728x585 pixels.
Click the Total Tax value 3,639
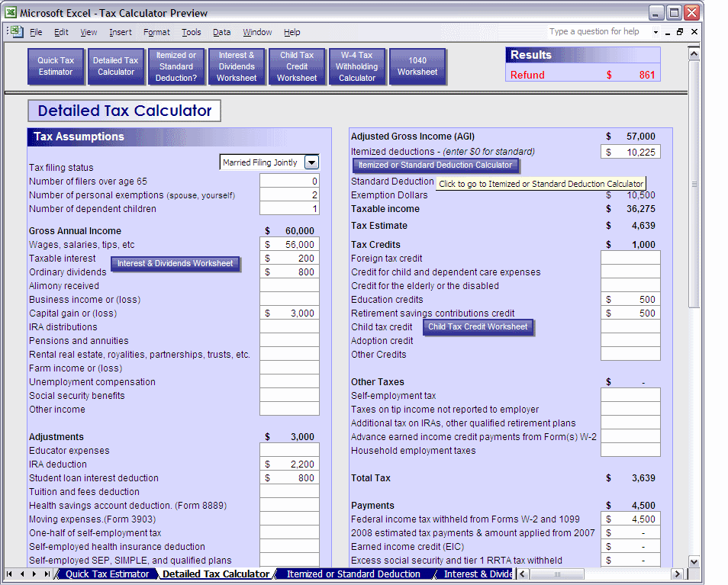[x=643, y=478]
